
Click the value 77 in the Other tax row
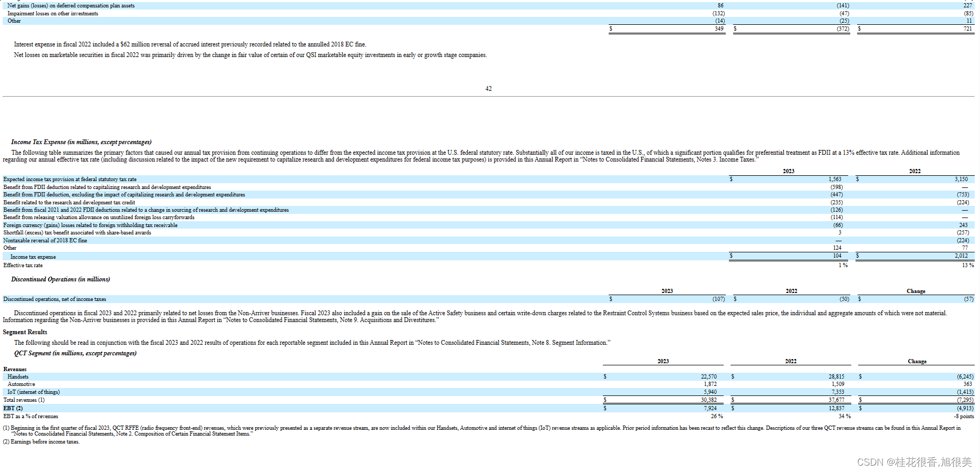(x=965, y=248)
